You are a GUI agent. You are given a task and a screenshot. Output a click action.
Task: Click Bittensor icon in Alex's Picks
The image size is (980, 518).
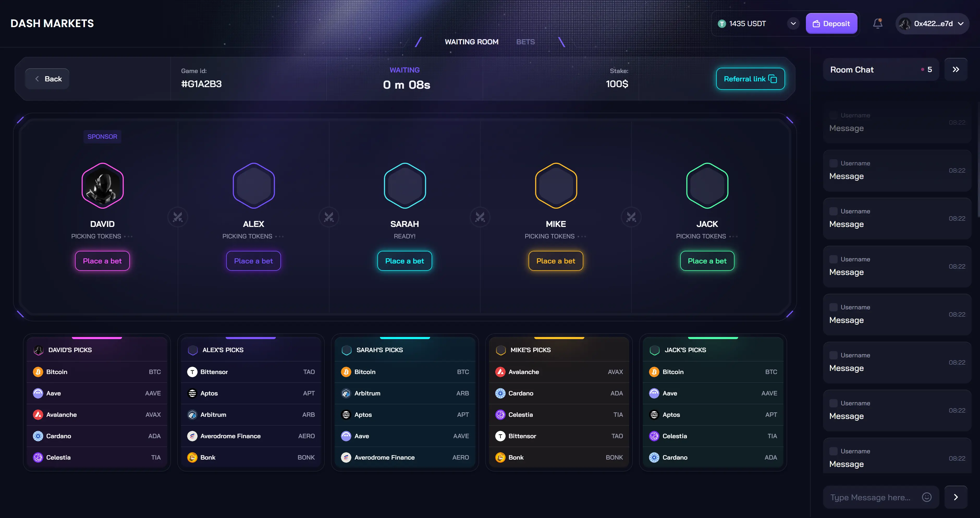(x=192, y=372)
